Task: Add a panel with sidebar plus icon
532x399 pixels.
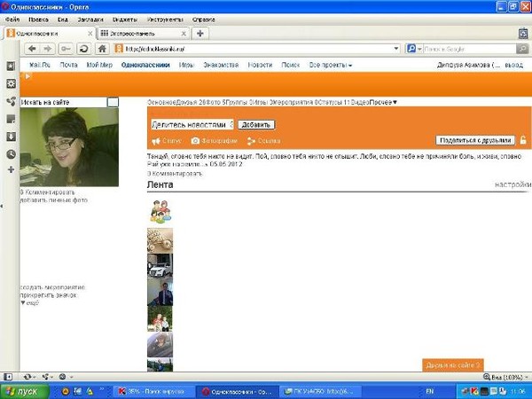Action: point(11,169)
